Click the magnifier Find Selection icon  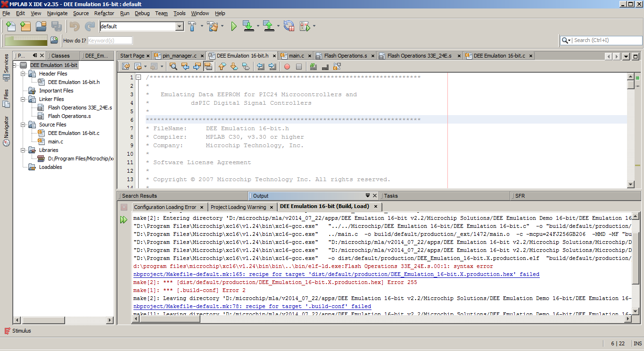[173, 67]
